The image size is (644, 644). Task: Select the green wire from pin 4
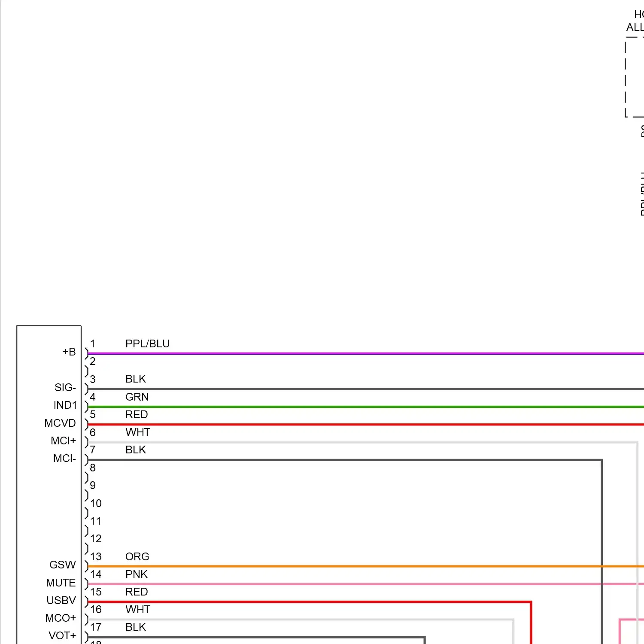366,407
